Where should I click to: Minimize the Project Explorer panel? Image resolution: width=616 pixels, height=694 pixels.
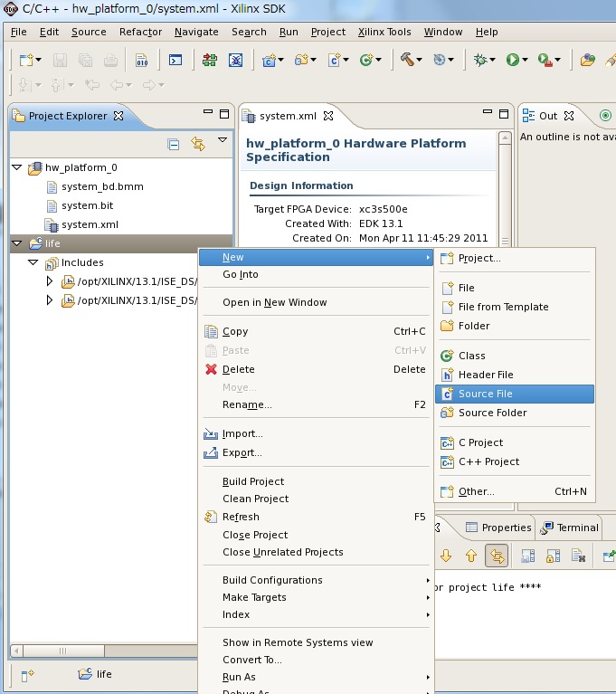click(x=207, y=112)
